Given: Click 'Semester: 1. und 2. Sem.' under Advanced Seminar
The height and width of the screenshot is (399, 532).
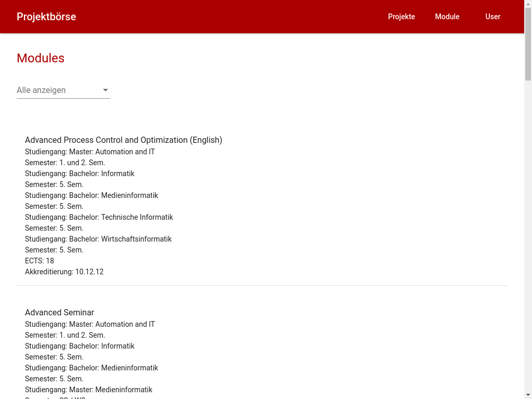Looking at the screenshot, I should pyautogui.click(x=65, y=335).
